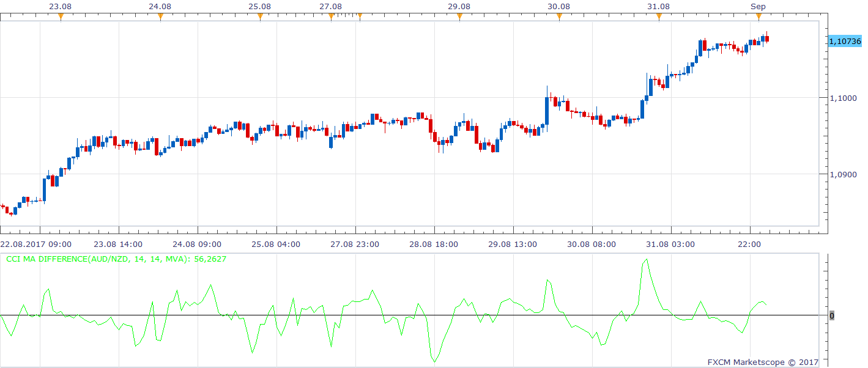This screenshot has height=368, width=868.
Task: Click the 29.08 13:00 time label
Action: [514, 244]
